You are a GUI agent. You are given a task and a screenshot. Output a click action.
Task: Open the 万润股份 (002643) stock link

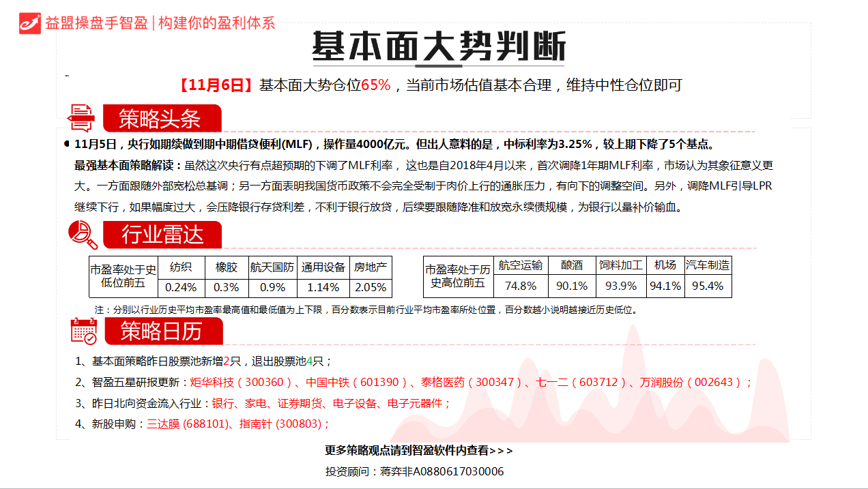pos(689,382)
